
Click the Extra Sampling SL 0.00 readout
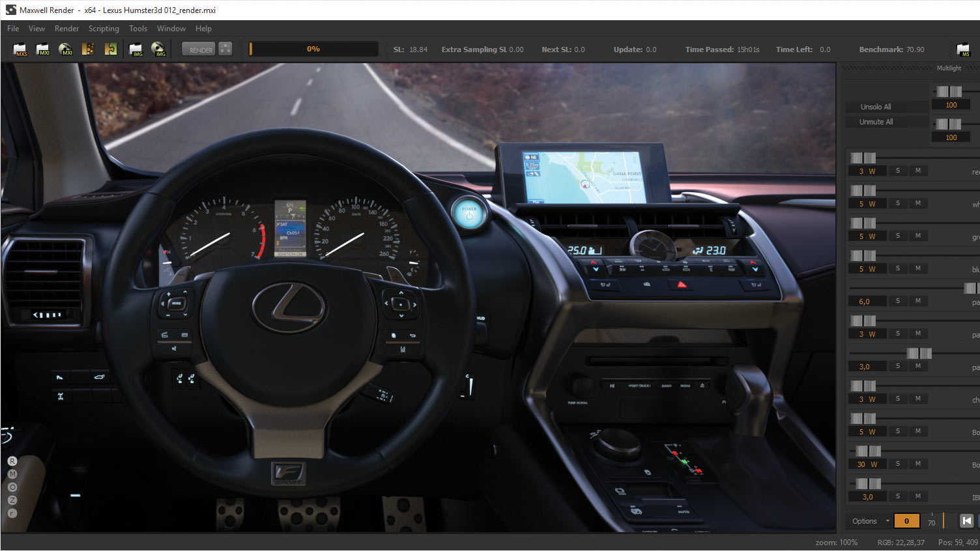[x=482, y=49]
